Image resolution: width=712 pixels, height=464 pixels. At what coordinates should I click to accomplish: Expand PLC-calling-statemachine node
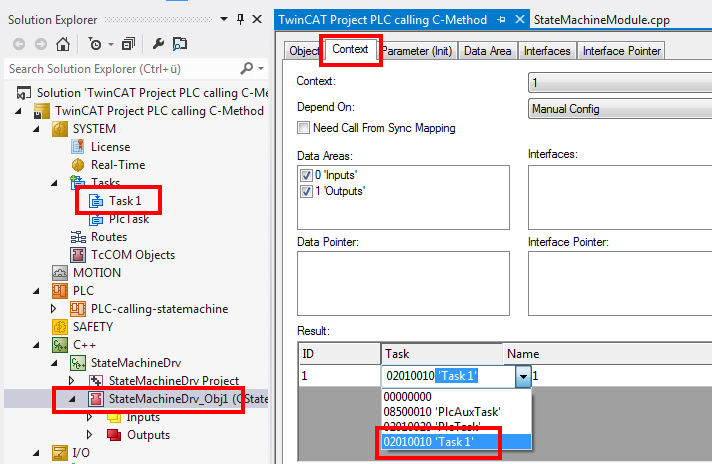click(54, 309)
